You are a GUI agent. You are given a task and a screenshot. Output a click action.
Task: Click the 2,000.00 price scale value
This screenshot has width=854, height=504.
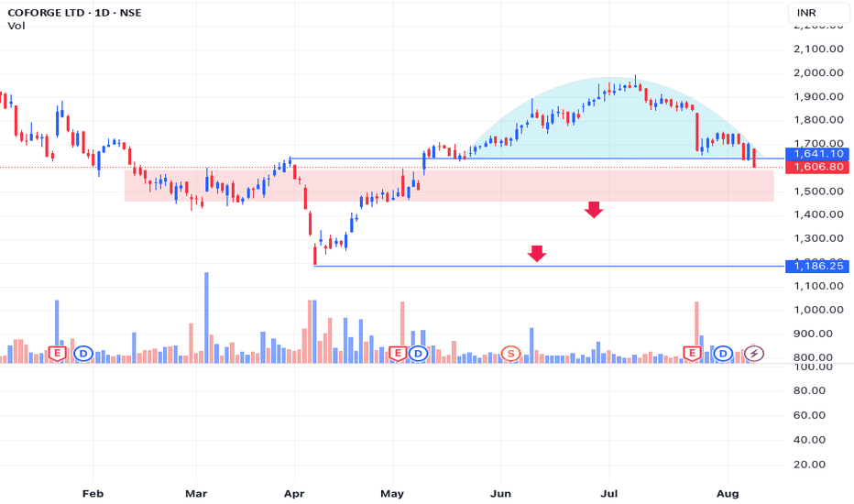click(x=818, y=73)
